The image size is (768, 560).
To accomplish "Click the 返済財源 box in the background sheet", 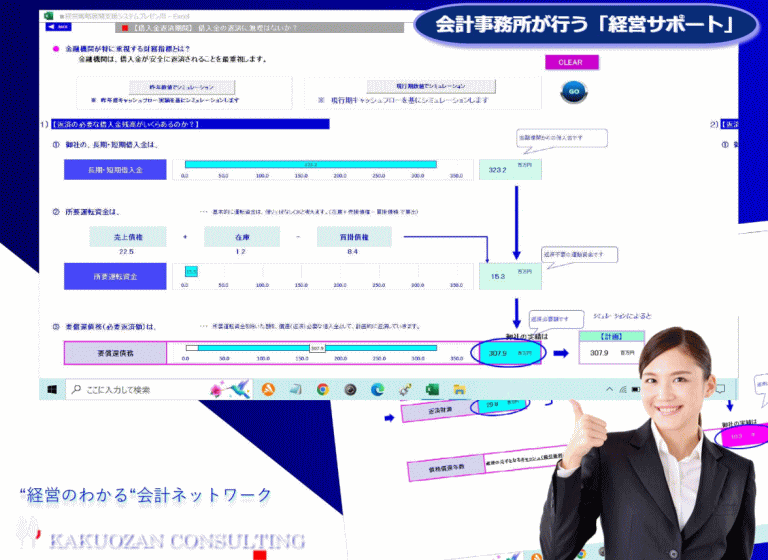I will pyautogui.click(x=440, y=411).
